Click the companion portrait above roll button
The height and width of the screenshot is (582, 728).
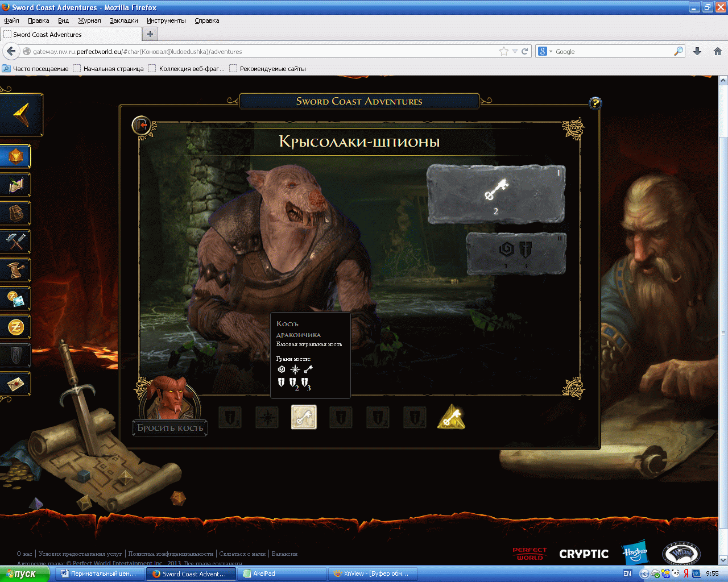(171, 398)
